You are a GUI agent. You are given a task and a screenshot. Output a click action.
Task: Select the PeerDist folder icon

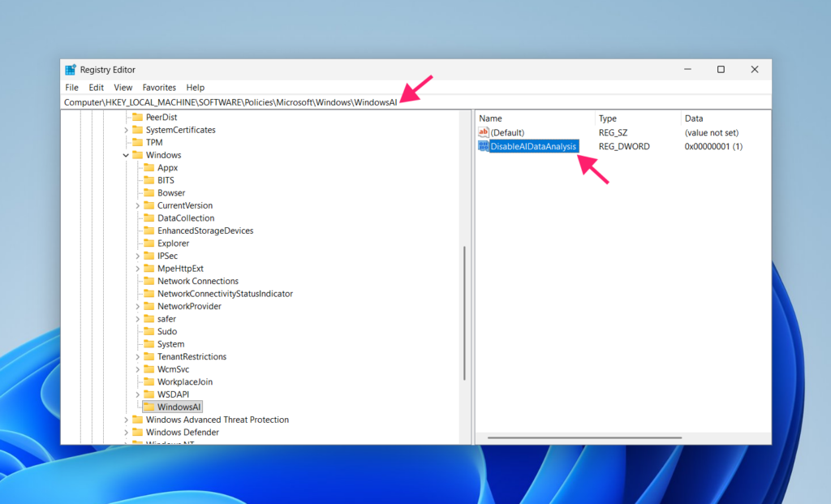coord(138,117)
